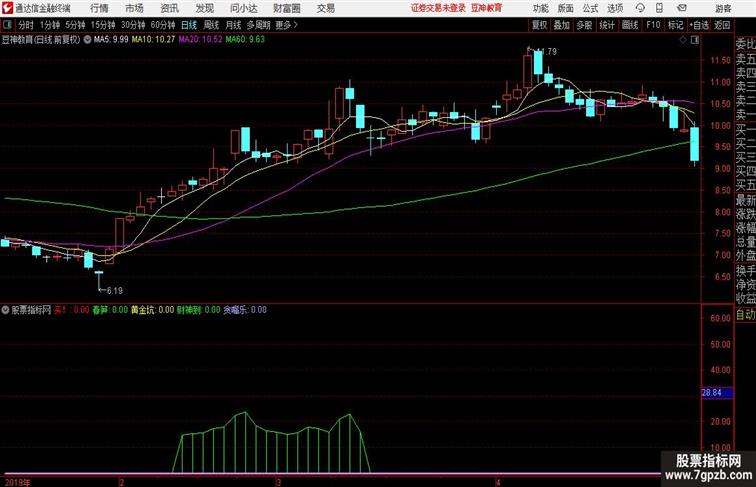The width and height of the screenshot is (756, 487).
Task: Click the 豆神教育(日线 前复权) chart title
Action: pyautogui.click(x=41, y=40)
